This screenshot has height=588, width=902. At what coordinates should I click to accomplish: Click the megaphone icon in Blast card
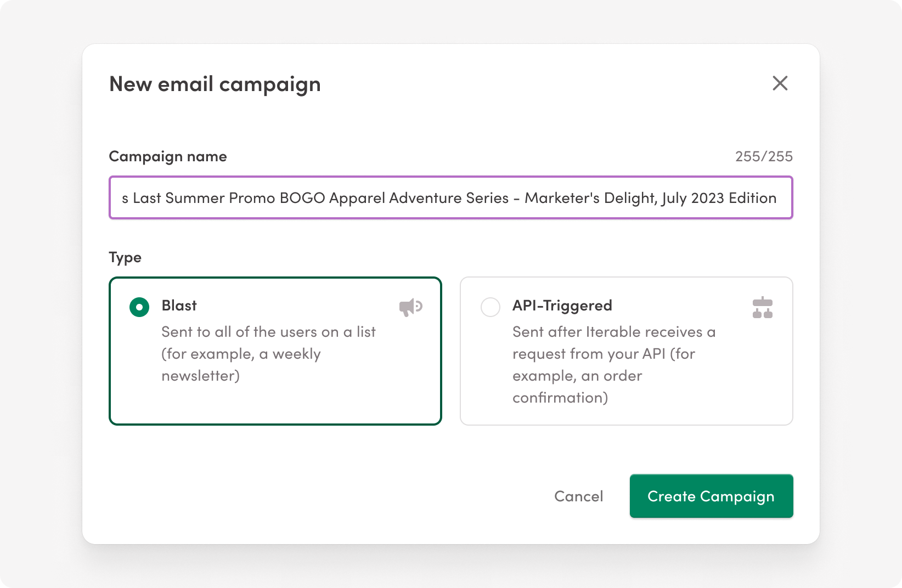tap(410, 307)
